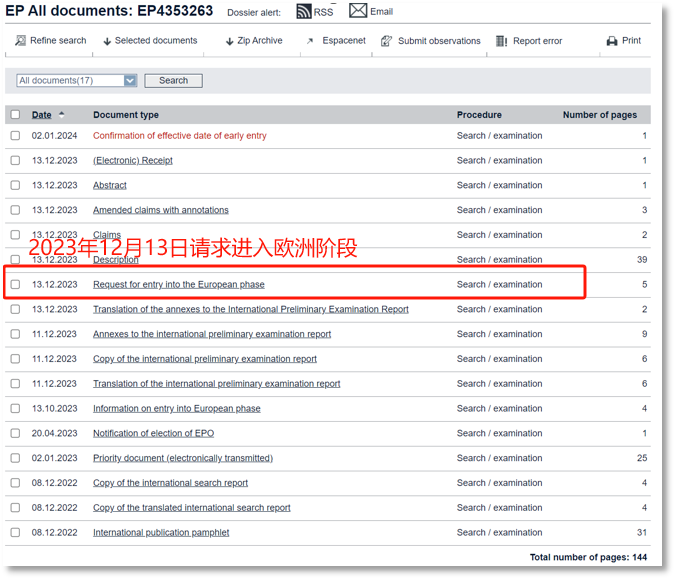Open the All documents(17) dropdown
This screenshot has width=674, height=578.
click(x=77, y=80)
